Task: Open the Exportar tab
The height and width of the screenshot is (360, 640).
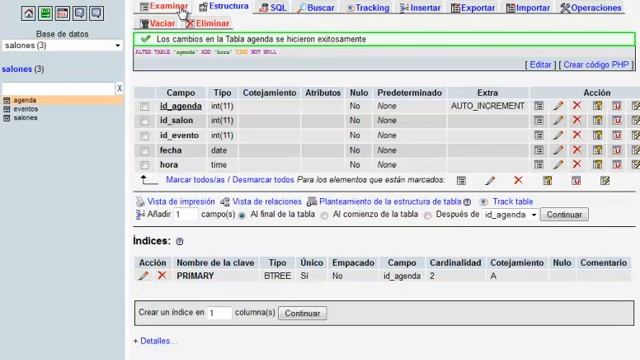Action: [473, 7]
